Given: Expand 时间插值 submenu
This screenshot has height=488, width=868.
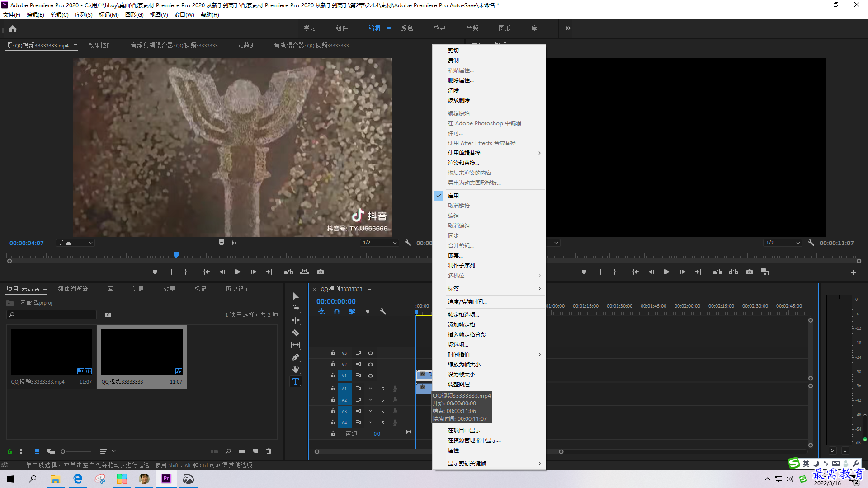Looking at the screenshot, I should click(489, 354).
